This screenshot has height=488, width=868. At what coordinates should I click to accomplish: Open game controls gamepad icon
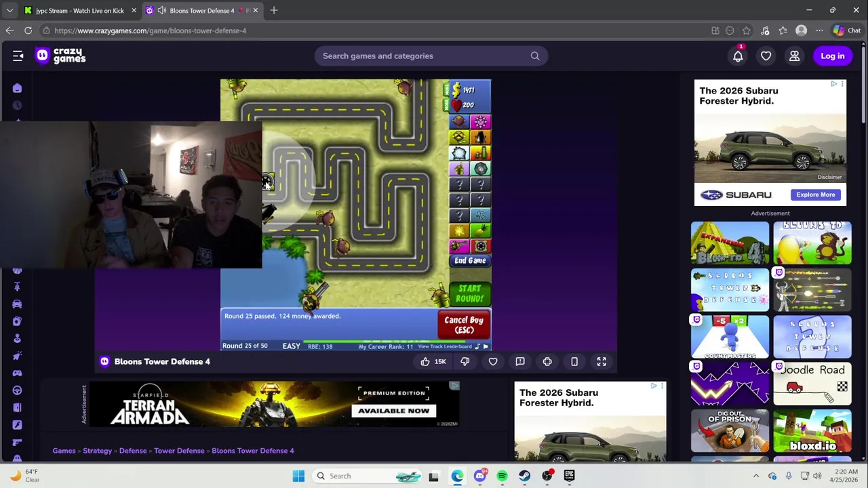tap(547, 362)
